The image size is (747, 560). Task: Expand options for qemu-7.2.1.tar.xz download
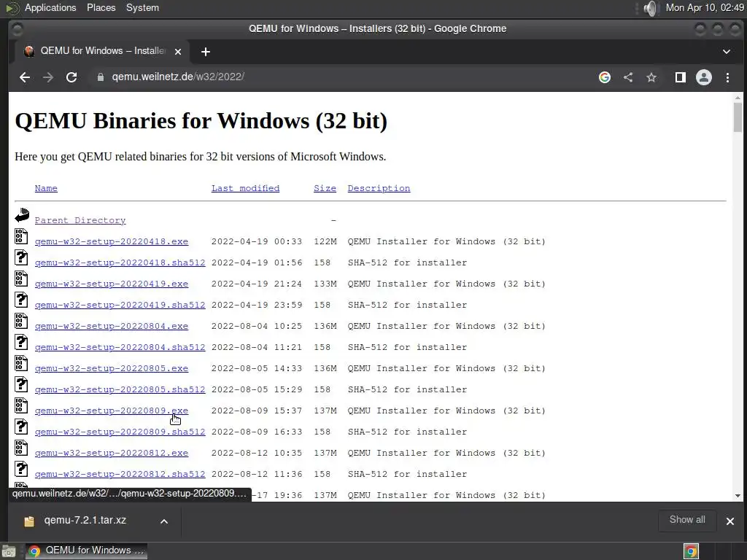(x=164, y=521)
